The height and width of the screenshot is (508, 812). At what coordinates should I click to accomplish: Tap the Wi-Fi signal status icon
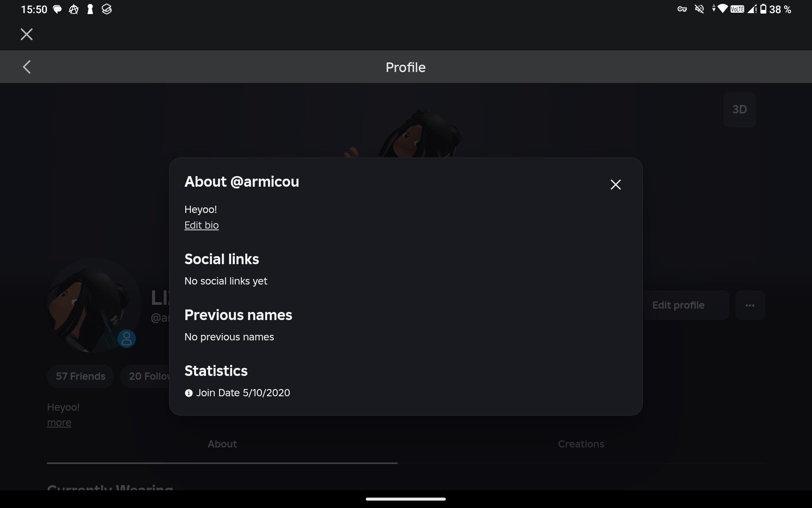pos(722,9)
